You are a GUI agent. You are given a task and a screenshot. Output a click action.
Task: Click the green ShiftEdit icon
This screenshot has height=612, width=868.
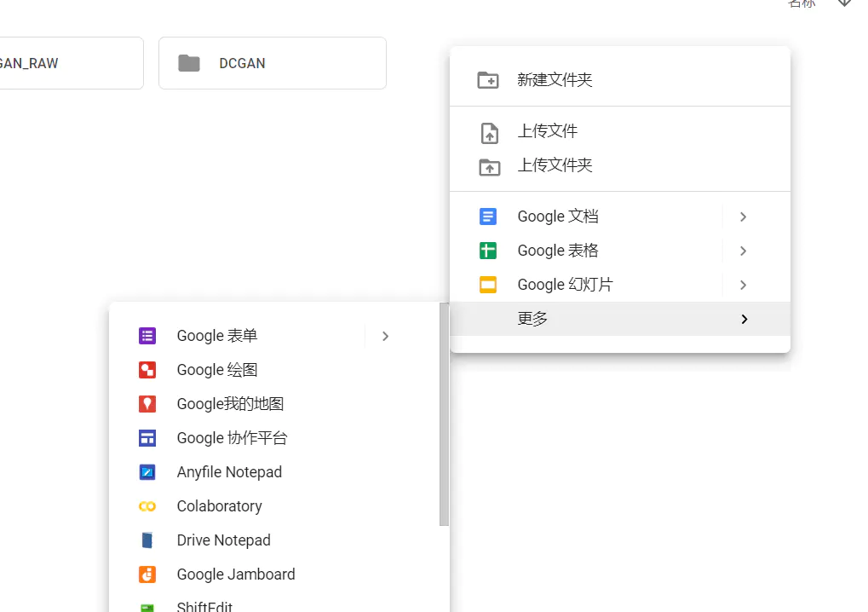(x=147, y=608)
